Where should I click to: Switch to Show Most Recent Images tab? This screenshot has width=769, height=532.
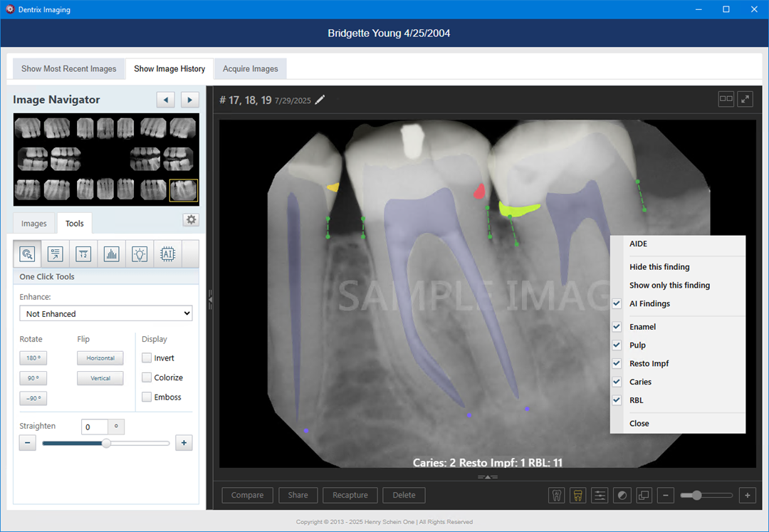(68, 68)
